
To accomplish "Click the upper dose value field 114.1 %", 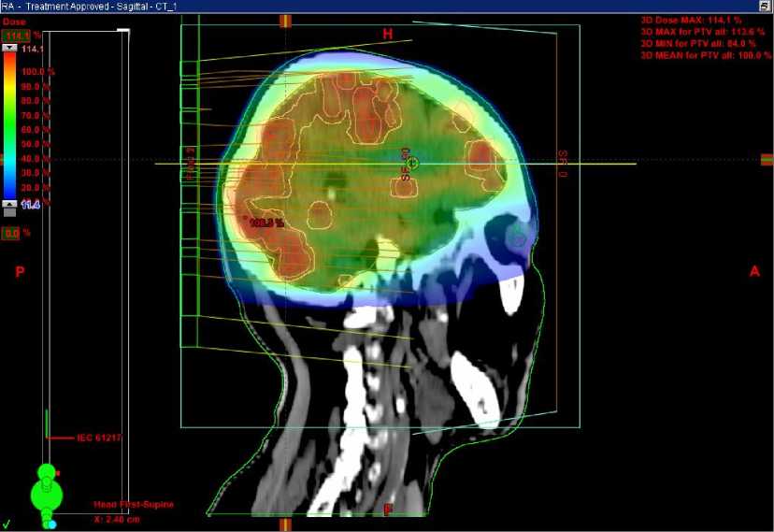I will click(16, 36).
